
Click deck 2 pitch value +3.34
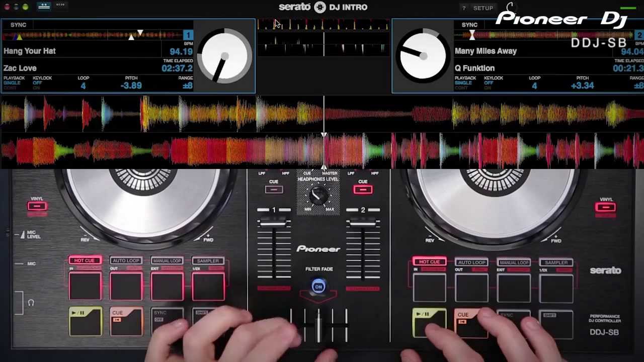[583, 86]
